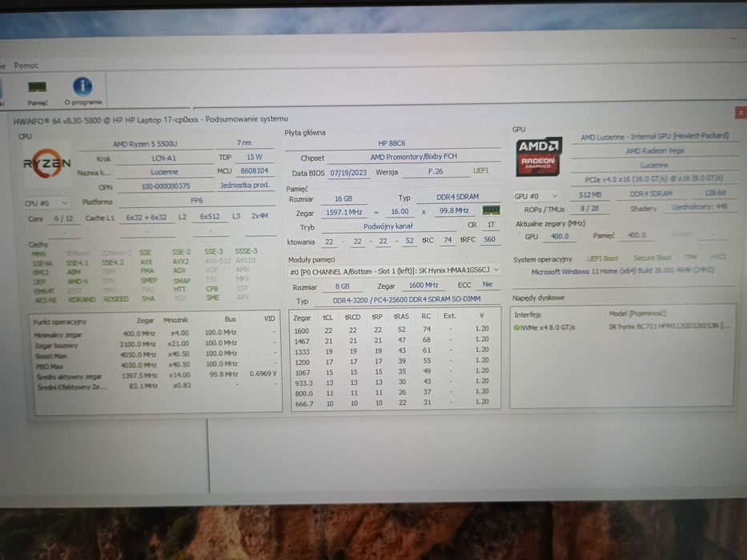Click the GPU clock 400.0 value

tap(560, 236)
